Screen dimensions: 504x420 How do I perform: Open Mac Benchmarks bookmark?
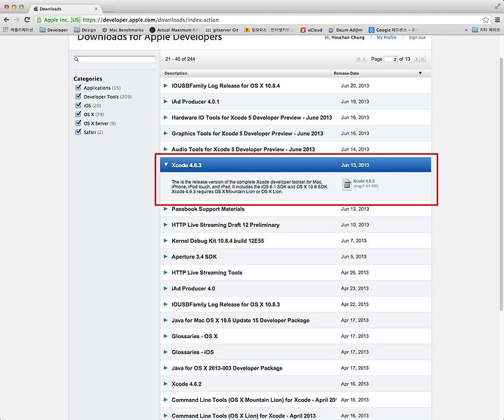(x=122, y=30)
